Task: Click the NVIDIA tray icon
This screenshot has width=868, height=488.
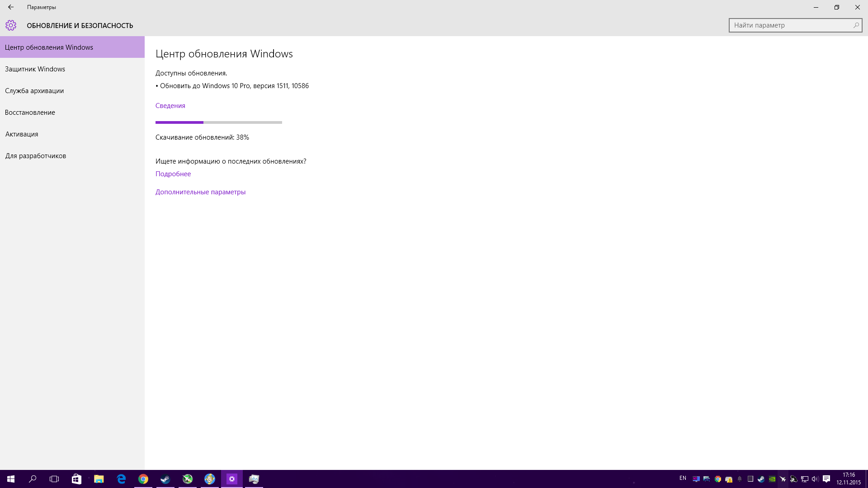Action: pyautogui.click(x=772, y=479)
